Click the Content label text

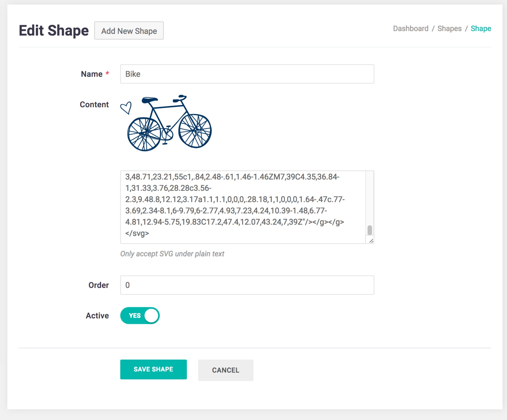click(94, 104)
